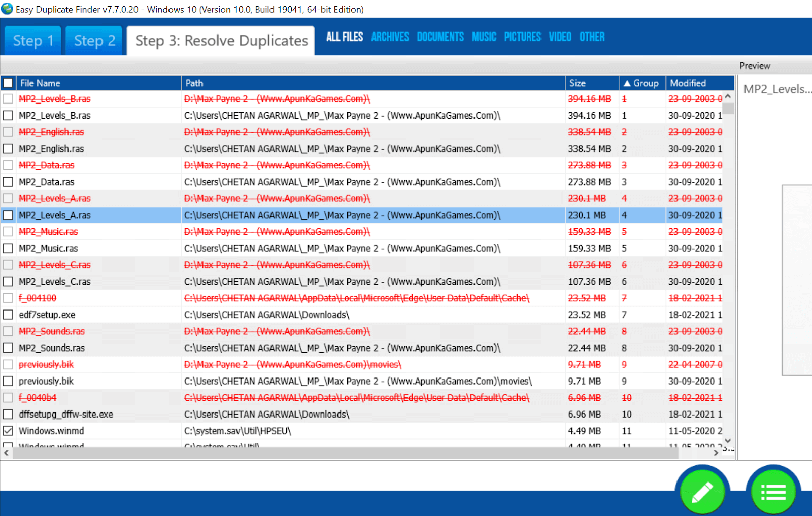Uncheck the Windows.winmd file checkbox
This screenshot has height=516, width=812.
8,430
